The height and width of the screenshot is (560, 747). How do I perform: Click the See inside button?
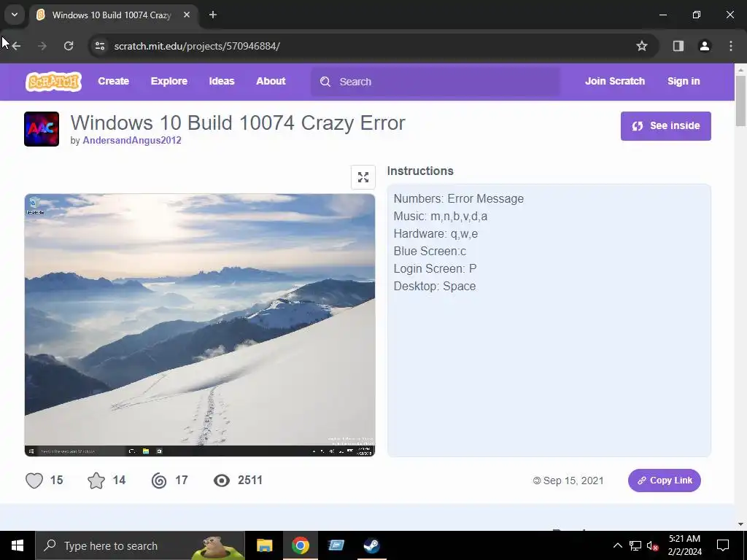[x=665, y=125]
